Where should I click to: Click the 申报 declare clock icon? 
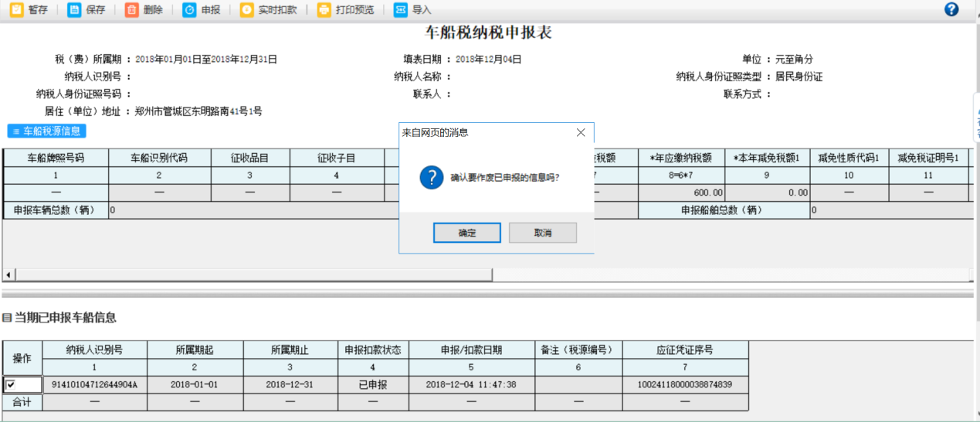(189, 9)
